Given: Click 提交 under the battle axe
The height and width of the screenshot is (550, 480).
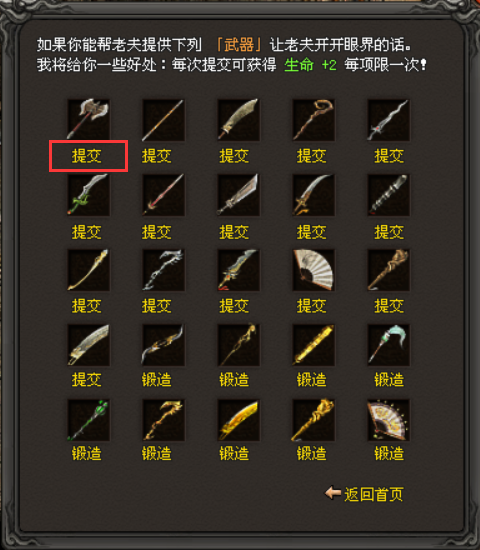Looking at the screenshot, I should coord(87,156).
